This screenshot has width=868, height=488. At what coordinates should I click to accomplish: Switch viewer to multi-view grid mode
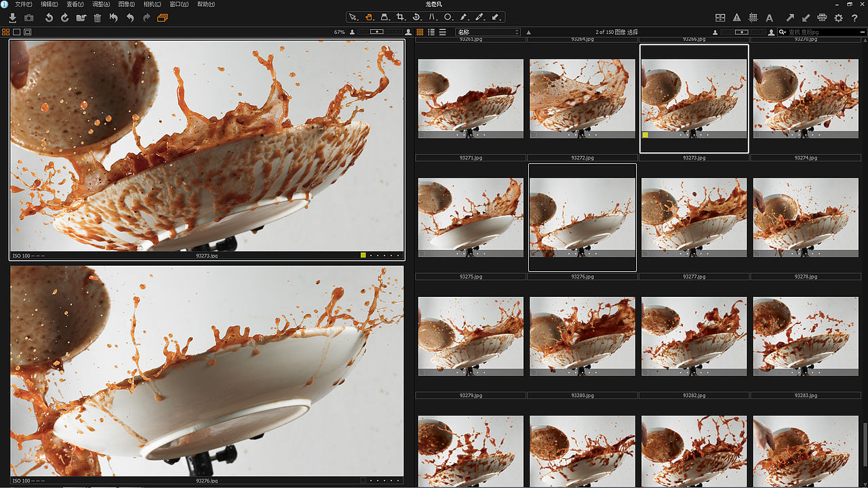(x=5, y=32)
